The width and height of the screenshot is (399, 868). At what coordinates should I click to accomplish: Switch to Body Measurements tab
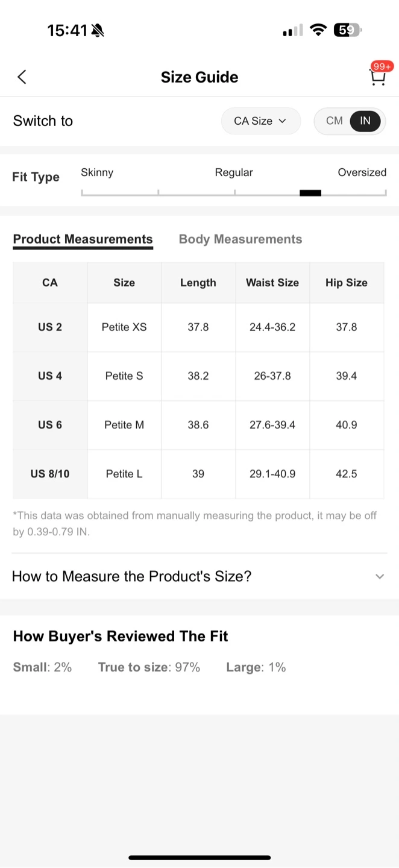[240, 239]
